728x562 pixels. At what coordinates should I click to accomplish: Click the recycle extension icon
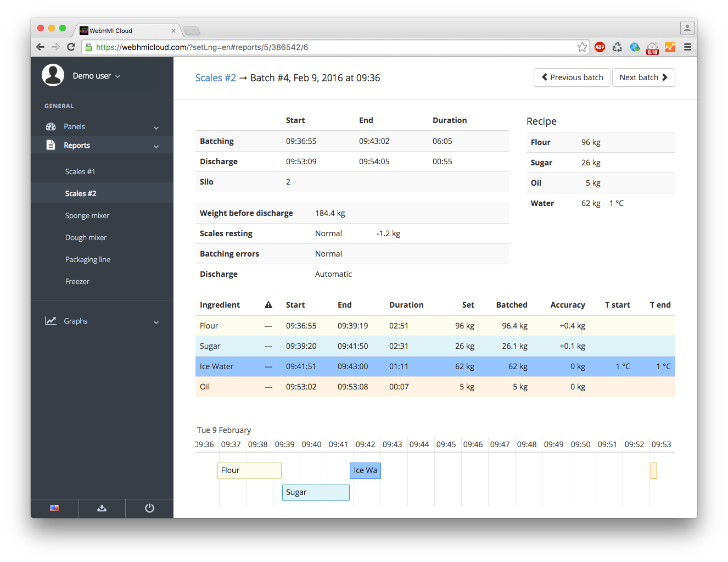click(x=618, y=47)
